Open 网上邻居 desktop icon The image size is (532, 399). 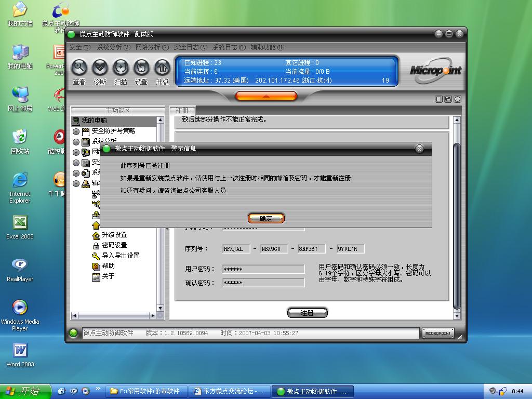pos(20,99)
